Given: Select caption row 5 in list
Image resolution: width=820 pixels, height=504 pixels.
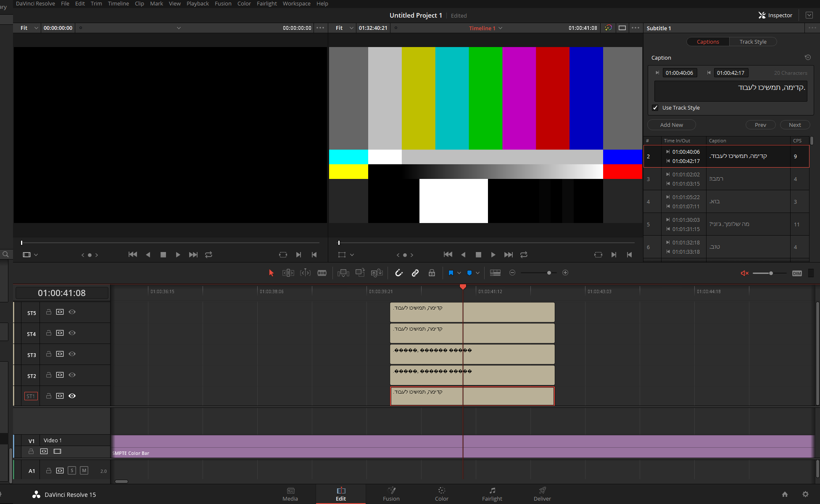Looking at the screenshot, I should [726, 225].
